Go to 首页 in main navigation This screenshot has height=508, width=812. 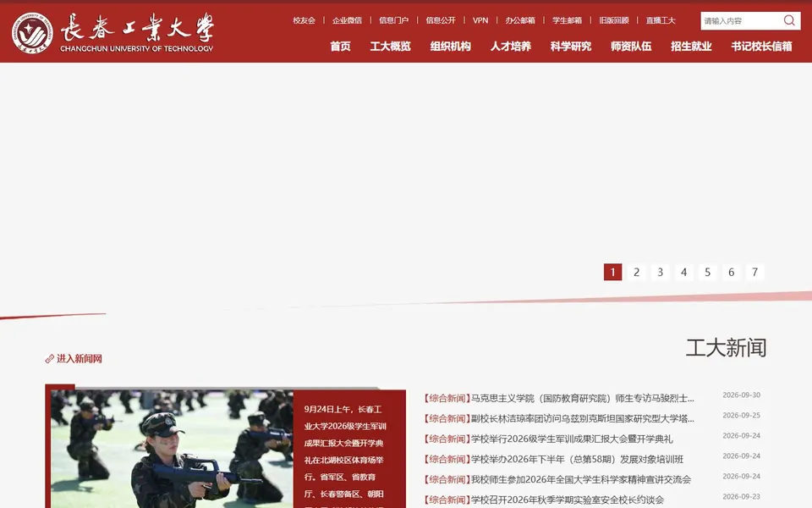(340, 46)
